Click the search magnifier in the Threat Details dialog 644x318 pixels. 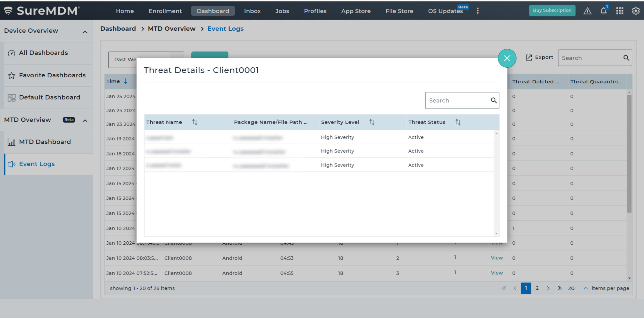point(494,100)
